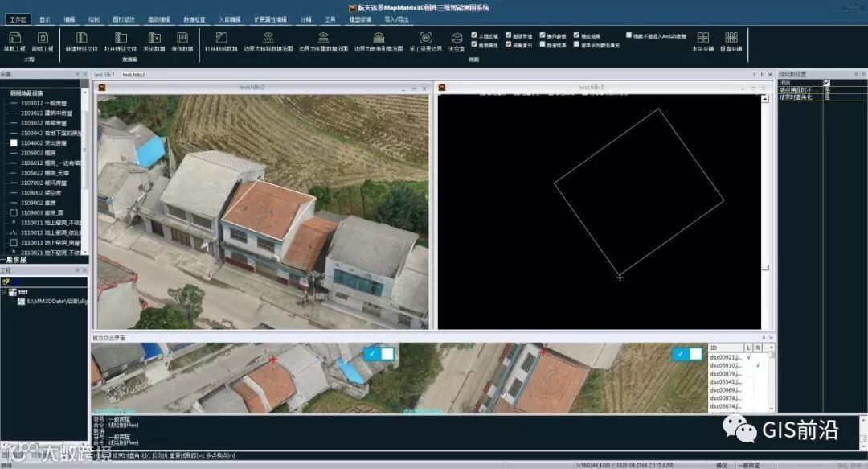Click the project panel toolbar icon
Screen dimensions: 868x469
click(6, 282)
